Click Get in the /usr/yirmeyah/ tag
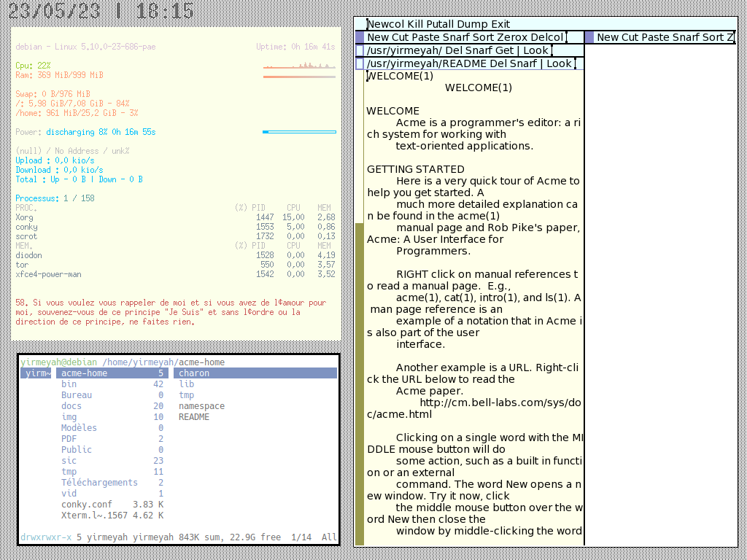This screenshot has width=747, height=560. click(x=505, y=50)
